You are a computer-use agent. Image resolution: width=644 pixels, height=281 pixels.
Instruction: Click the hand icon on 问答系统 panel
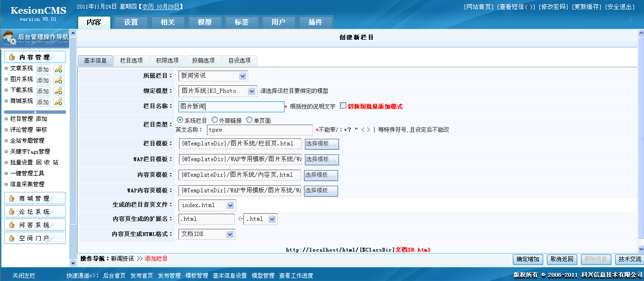12,225
